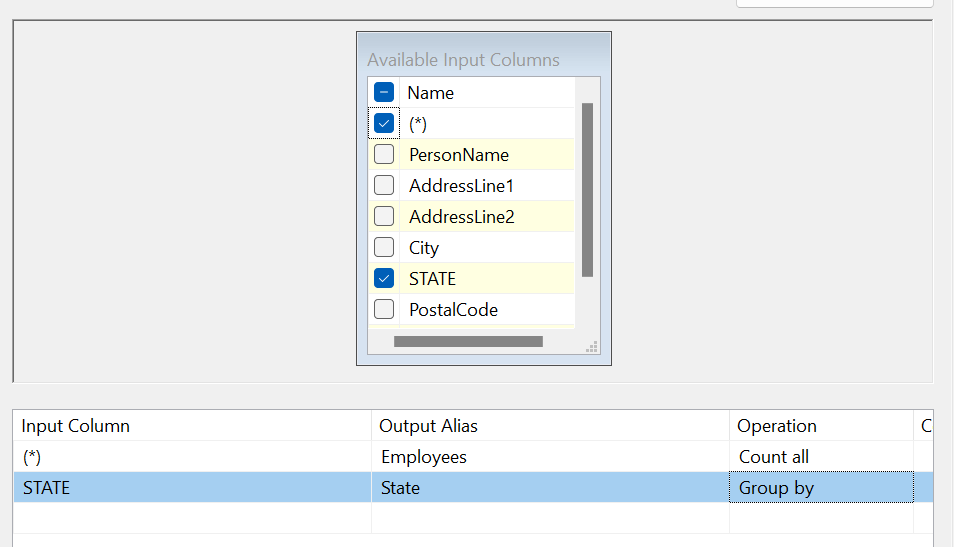Image resolution: width=954 pixels, height=547 pixels.
Task: Click the Operation column header
Action: (821, 425)
